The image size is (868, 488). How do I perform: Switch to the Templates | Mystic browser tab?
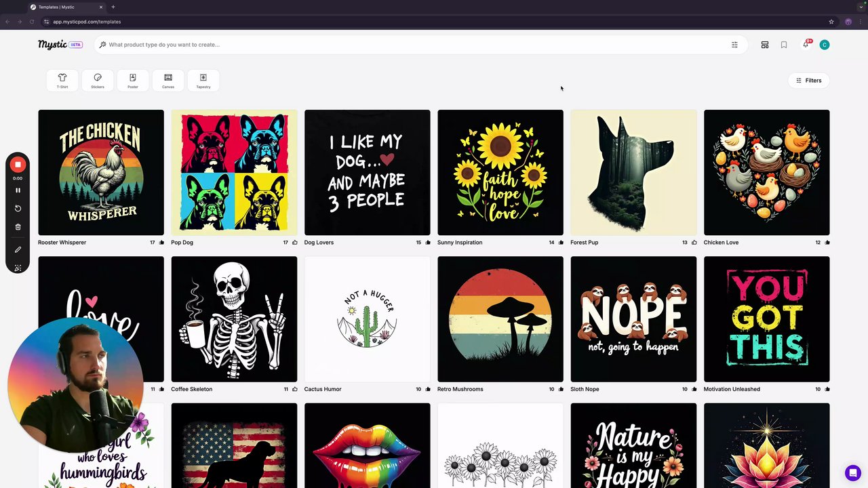point(64,7)
